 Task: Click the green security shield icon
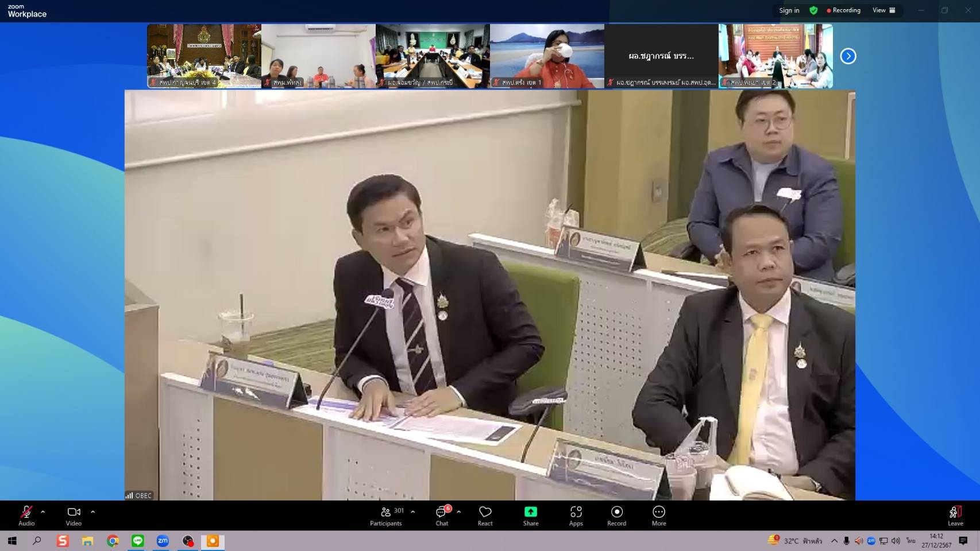click(814, 10)
